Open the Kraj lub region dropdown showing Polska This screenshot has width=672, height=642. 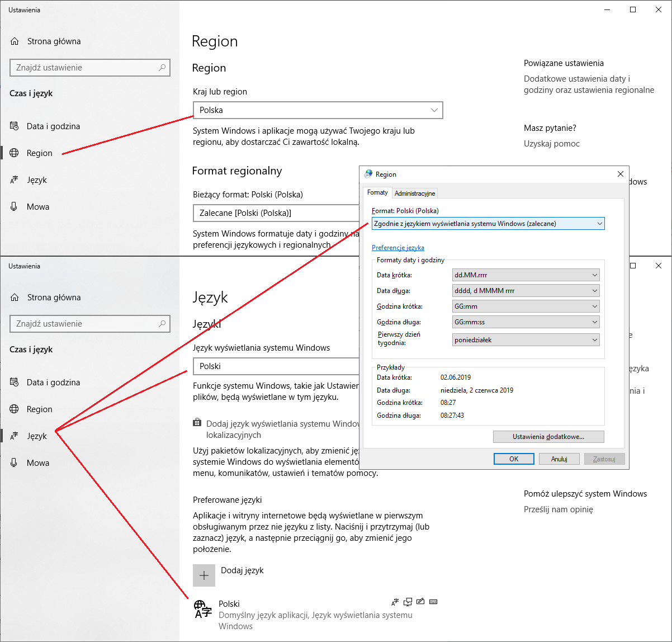[318, 110]
